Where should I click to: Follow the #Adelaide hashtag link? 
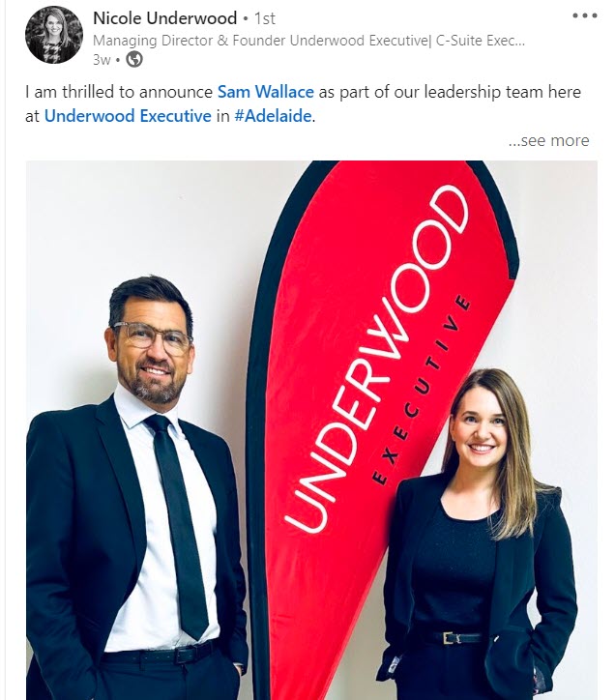273,116
